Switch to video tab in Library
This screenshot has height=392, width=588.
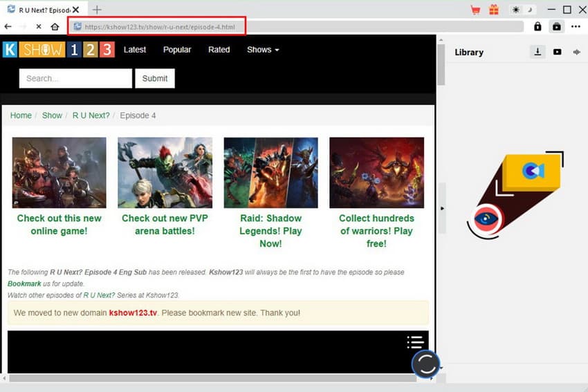pyautogui.click(x=557, y=52)
